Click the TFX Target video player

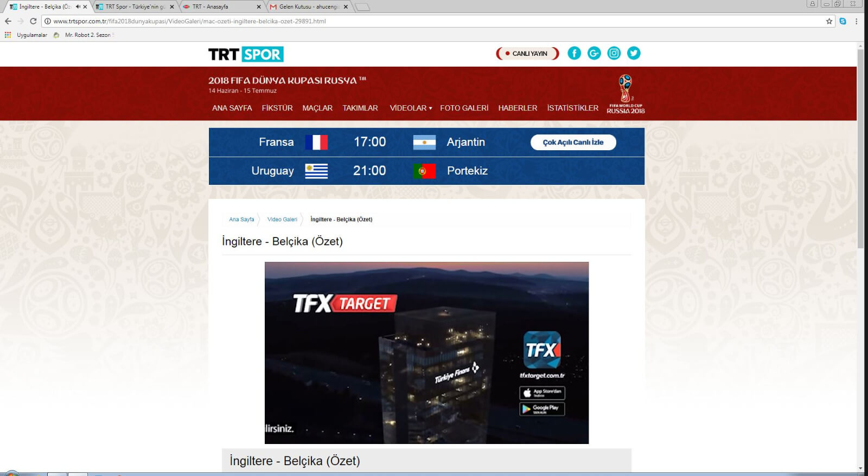[x=426, y=352]
